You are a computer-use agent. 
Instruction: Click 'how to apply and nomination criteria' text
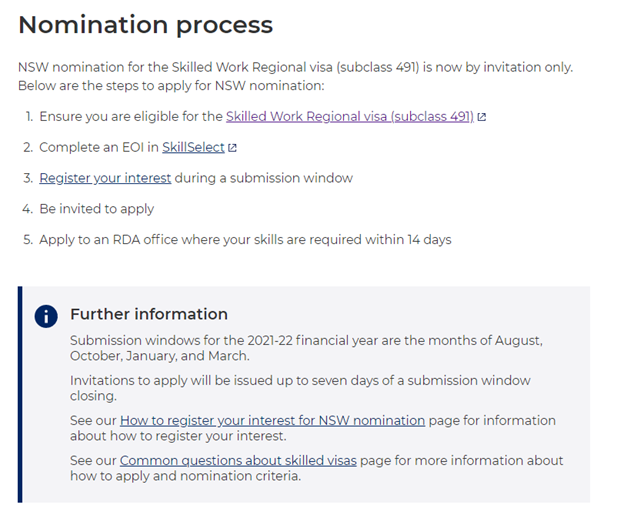[x=185, y=476]
